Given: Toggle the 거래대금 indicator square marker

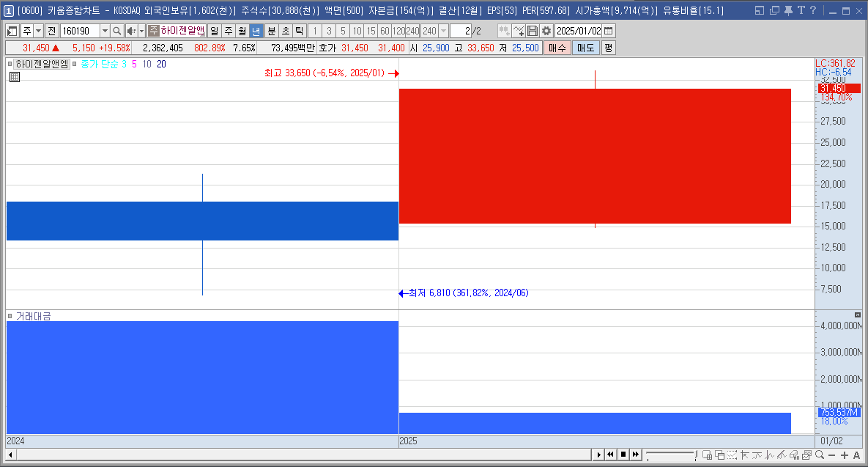Looking at the screenshot, I should [10, 316].
